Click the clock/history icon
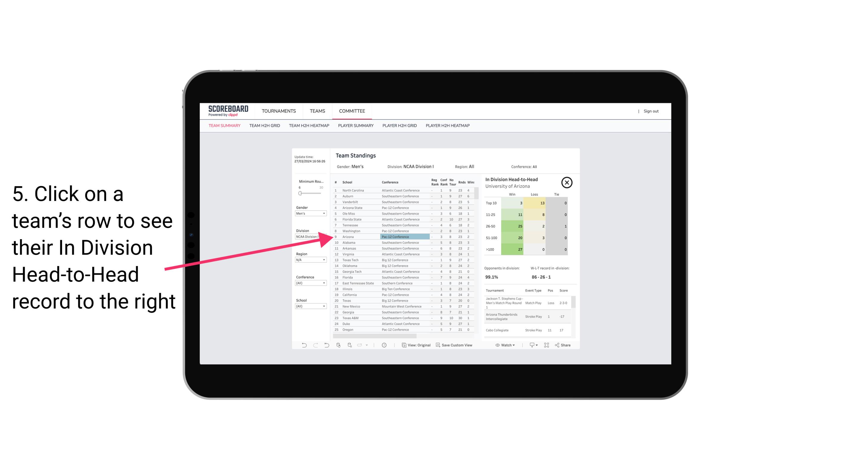The image size is (868, 467). pyautogui.click(x=384, y=345)
